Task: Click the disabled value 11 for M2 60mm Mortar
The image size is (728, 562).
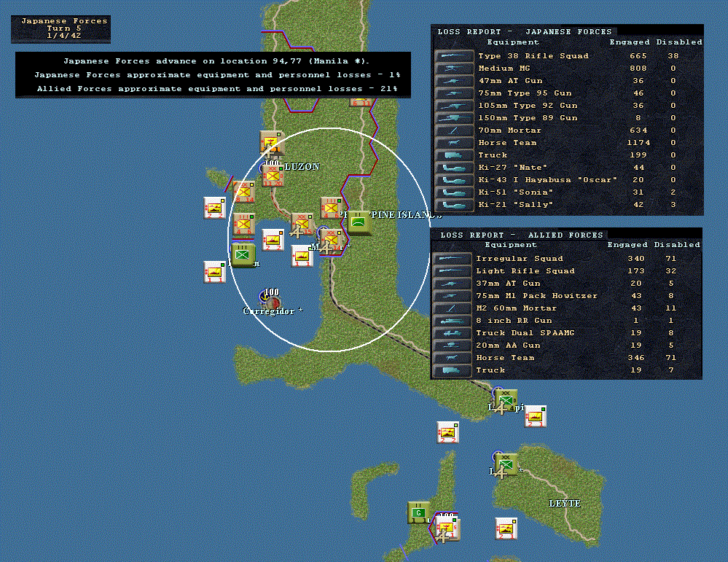Action: [671, 308]
